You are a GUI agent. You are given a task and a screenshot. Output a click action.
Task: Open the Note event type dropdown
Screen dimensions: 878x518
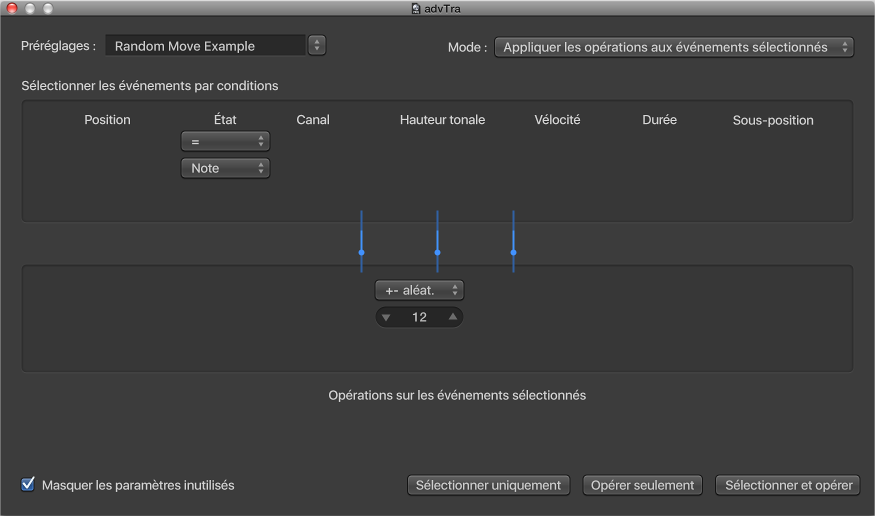point(226,168)
